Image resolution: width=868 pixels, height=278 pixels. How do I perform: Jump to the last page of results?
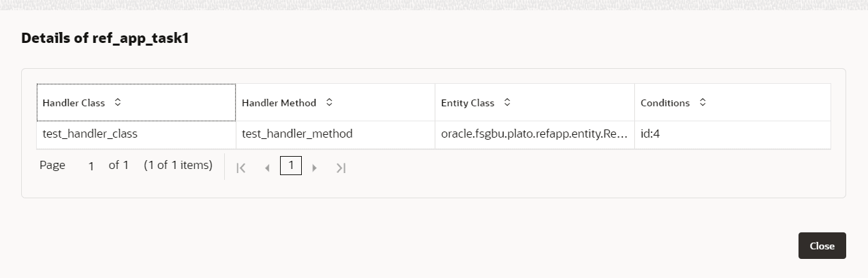point(341,168)
